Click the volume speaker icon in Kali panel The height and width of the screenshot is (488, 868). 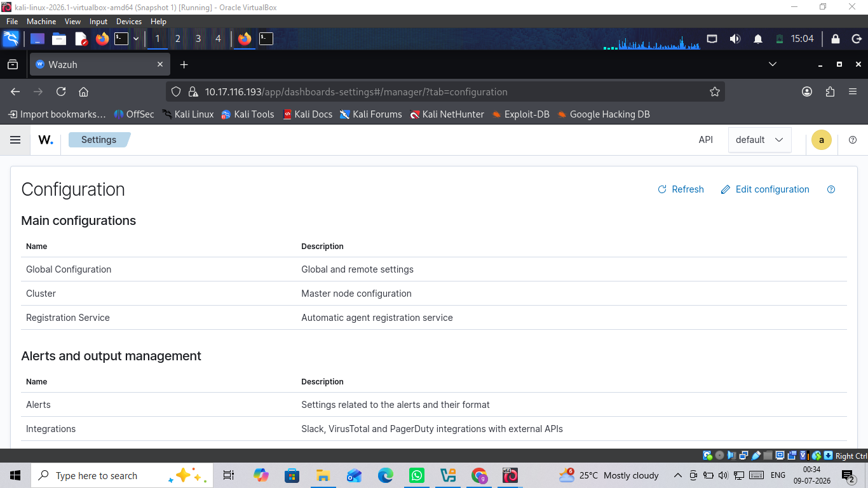click(x=735, y=39)
